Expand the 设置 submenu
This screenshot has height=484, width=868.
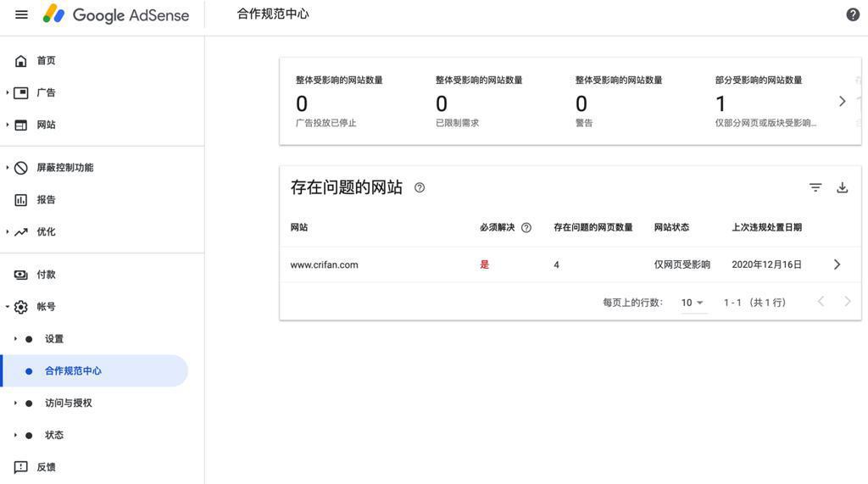click(x=15, y=338)
